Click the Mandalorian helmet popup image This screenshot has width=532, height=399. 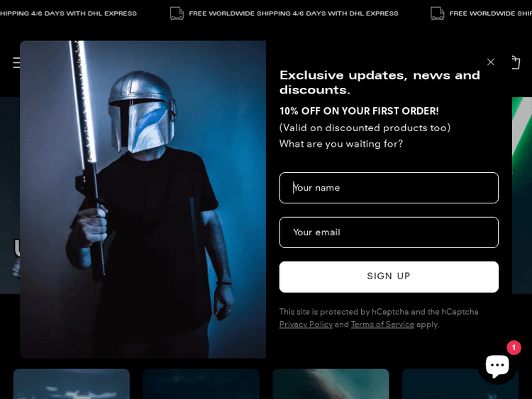coord(143,199)
